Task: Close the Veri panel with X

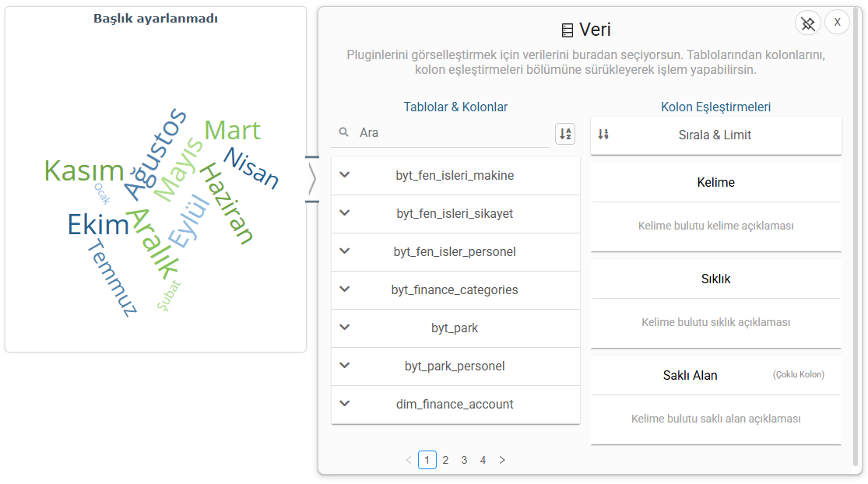Action: 838,23
